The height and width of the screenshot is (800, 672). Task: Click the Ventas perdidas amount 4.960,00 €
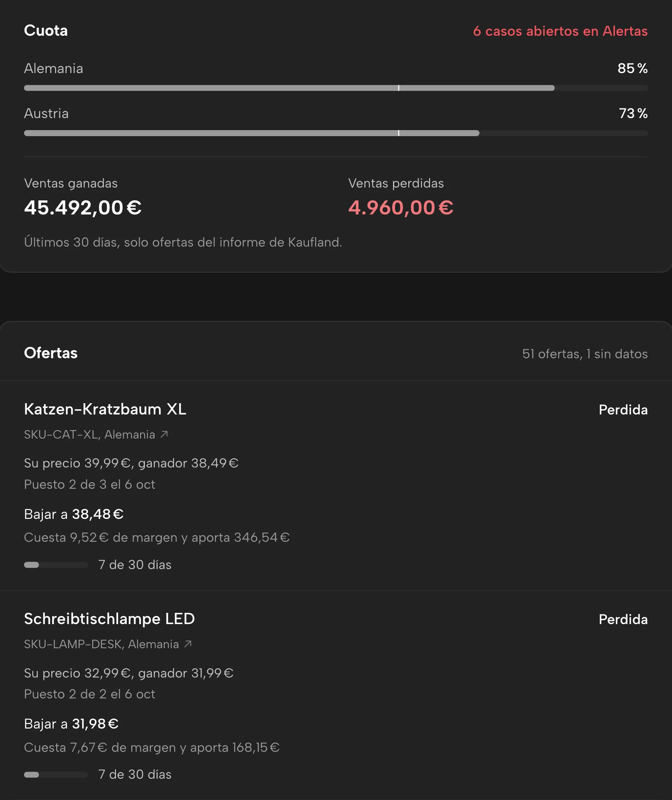(x=401, y=208)
